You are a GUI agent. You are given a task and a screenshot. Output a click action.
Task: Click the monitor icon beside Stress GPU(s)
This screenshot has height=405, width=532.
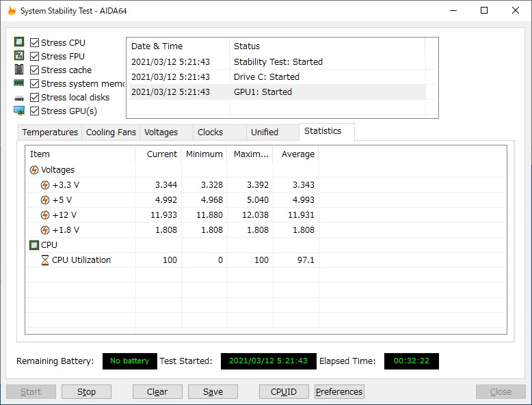(x=19, y=111)
